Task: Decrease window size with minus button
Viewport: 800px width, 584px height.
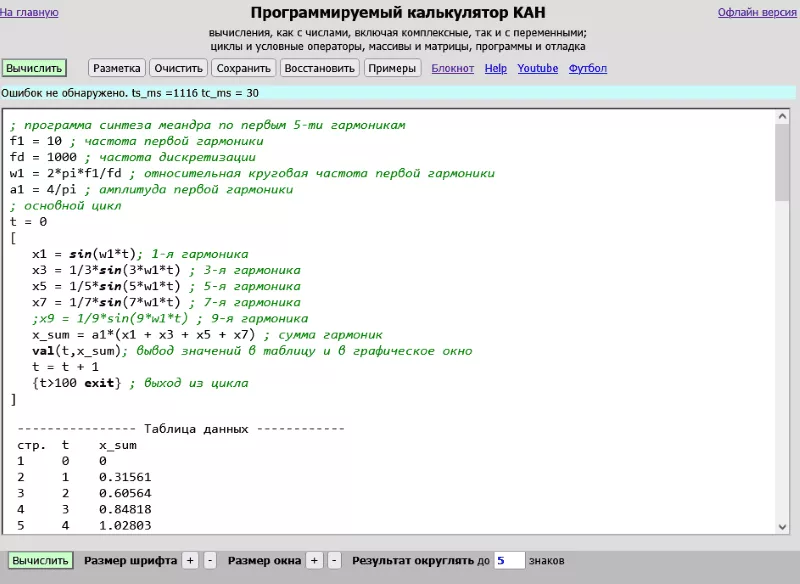Action: (334, 561)
